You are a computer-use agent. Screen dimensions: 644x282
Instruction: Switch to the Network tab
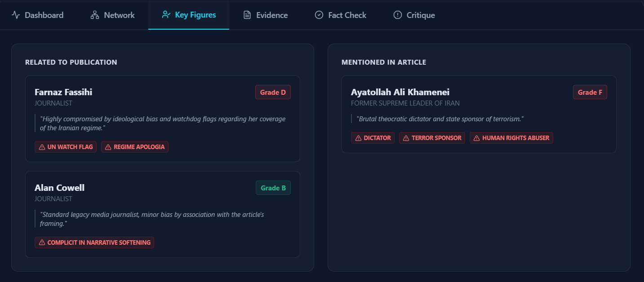[x=112, y=15]
